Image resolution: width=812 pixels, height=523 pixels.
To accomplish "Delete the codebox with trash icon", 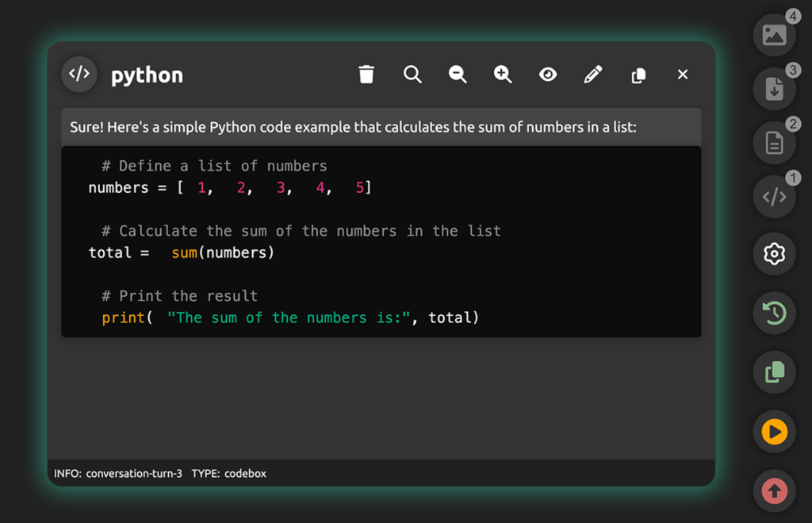I will pos(366,75).
